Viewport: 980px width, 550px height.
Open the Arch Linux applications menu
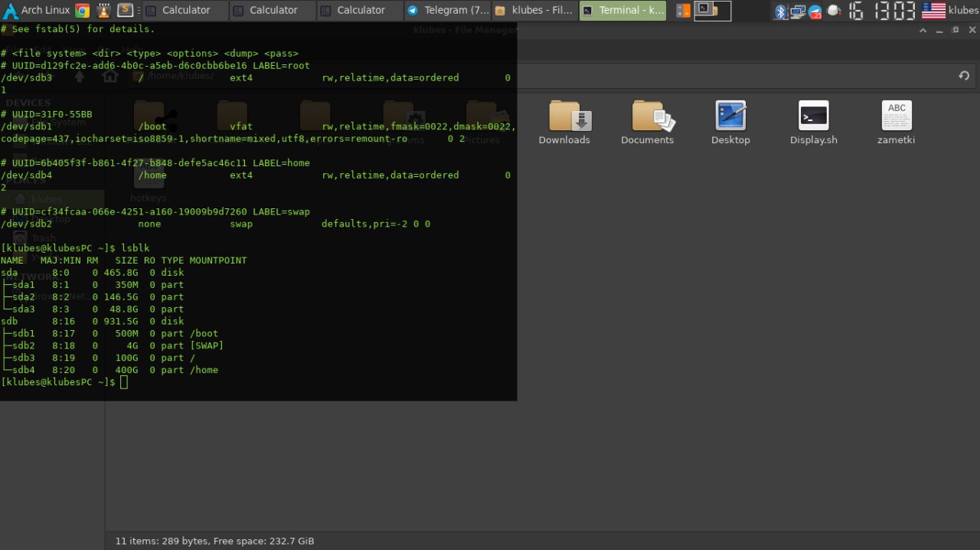37,10
